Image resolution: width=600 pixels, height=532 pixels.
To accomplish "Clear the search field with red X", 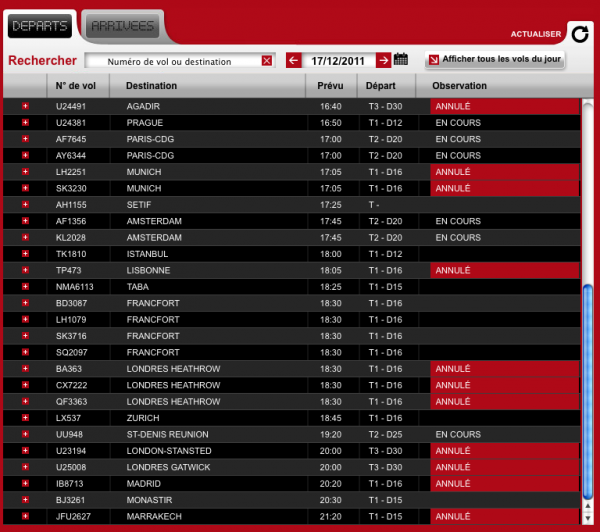I will (267, 61).
